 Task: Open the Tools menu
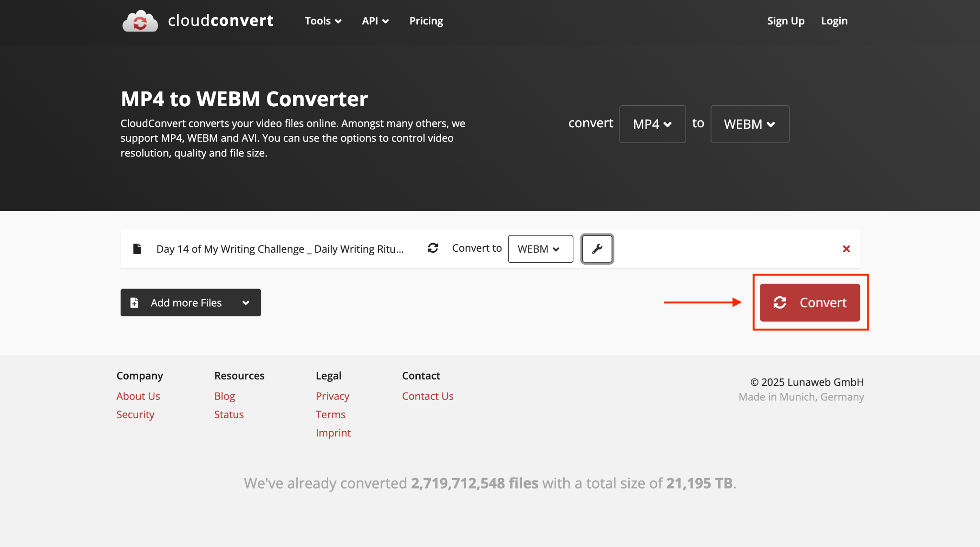point(323,21)
